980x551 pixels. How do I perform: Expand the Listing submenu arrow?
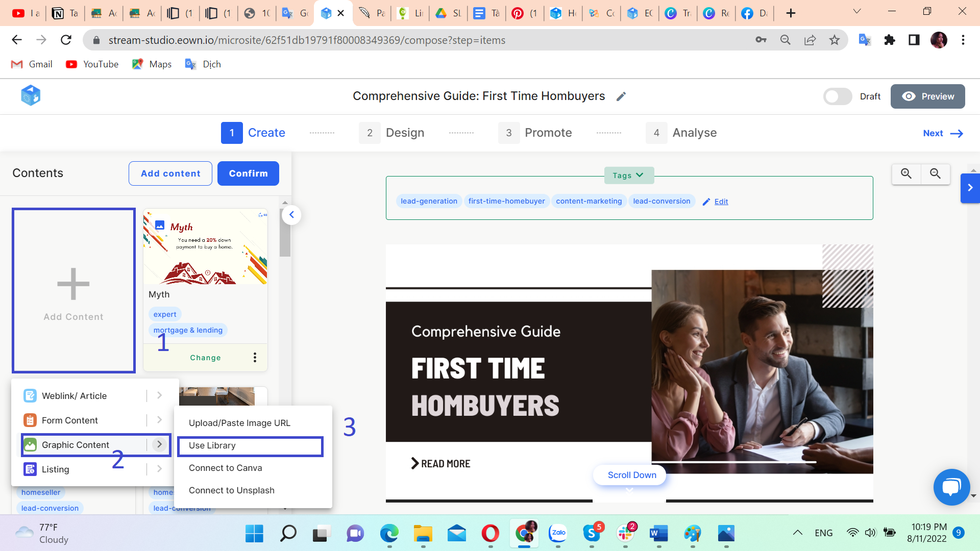(x=159, y=469)
